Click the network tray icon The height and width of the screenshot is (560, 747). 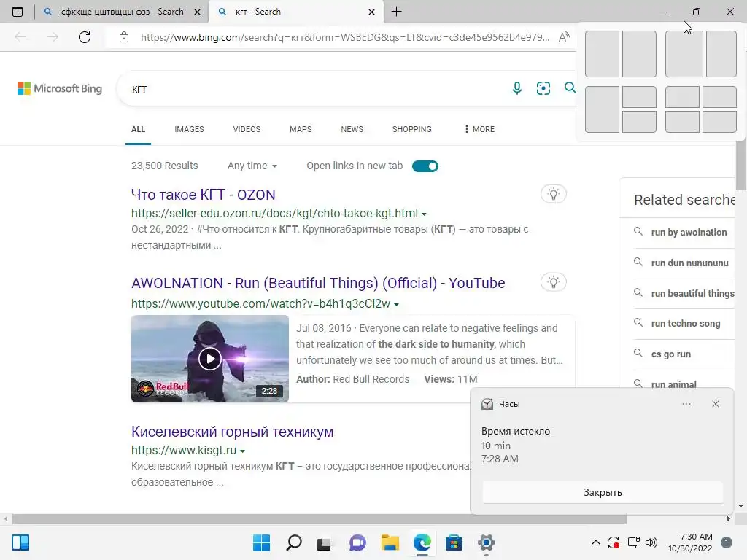click(634, 542)
